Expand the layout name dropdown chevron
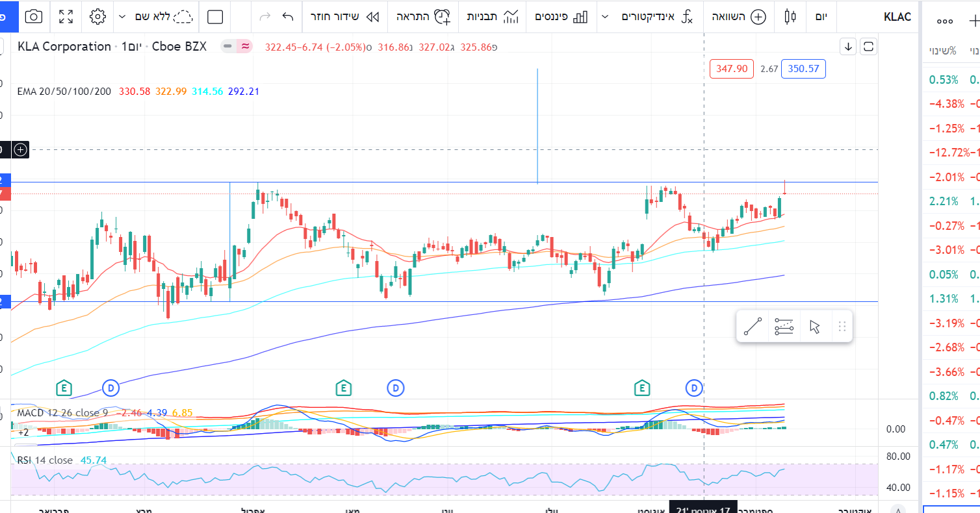 122,17
